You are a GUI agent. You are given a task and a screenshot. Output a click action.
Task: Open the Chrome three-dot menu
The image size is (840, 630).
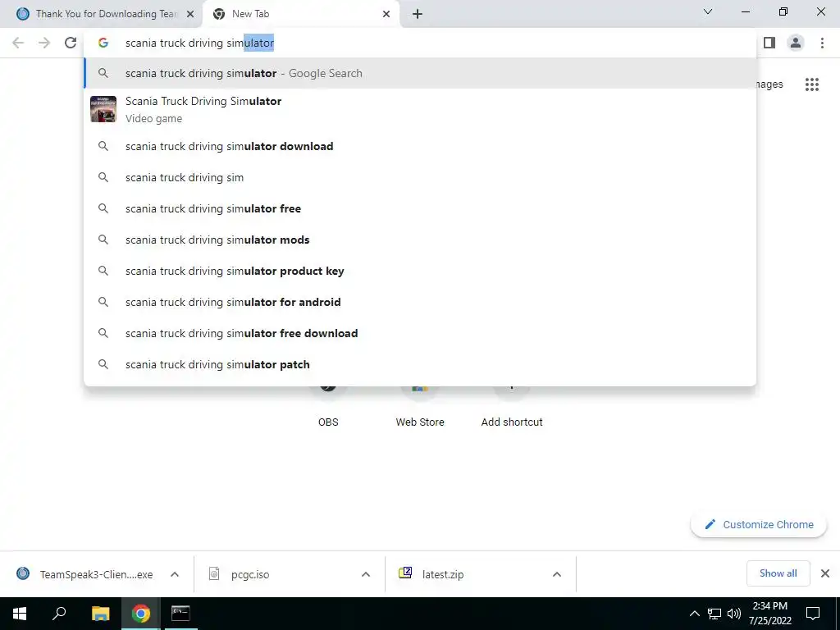tap(822, 43)
